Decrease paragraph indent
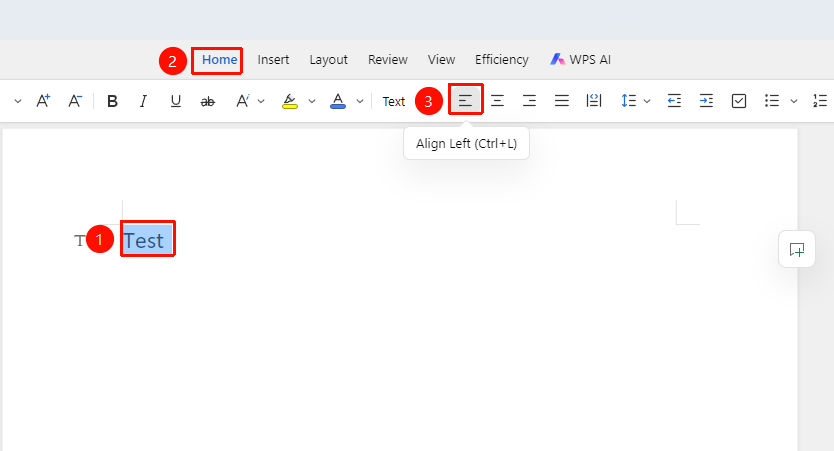This screenshot has width=834, height=451. (674, 101)
